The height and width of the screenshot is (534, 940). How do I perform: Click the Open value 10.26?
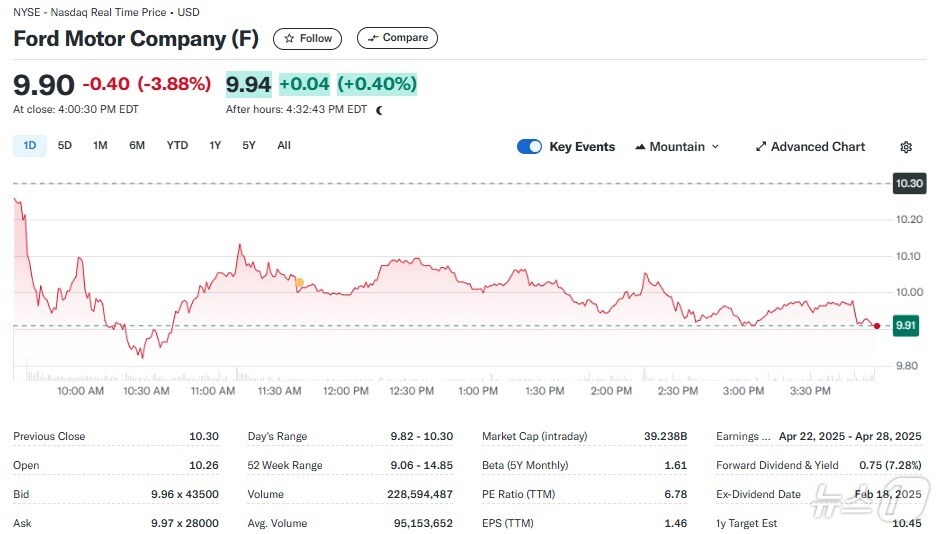click(204, 465)
